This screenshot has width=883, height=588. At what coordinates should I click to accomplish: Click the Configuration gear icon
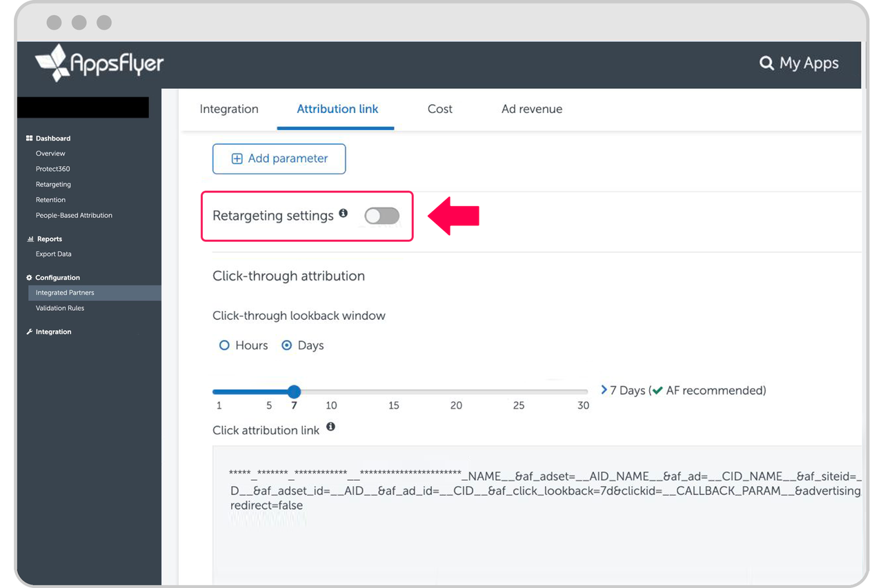29,278
